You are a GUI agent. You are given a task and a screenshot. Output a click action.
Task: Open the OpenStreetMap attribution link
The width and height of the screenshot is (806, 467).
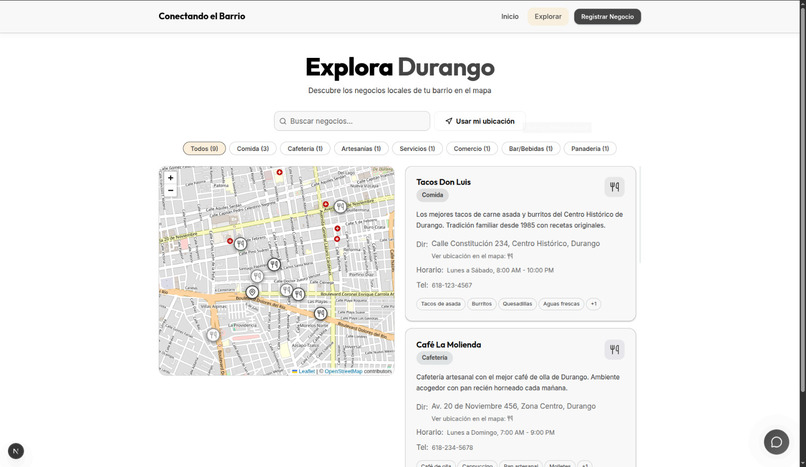click(343, 371)
